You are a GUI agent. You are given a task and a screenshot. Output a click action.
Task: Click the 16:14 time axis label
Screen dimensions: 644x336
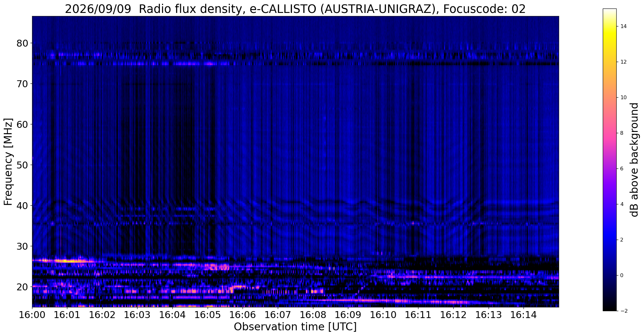click(x=524, y=315)
